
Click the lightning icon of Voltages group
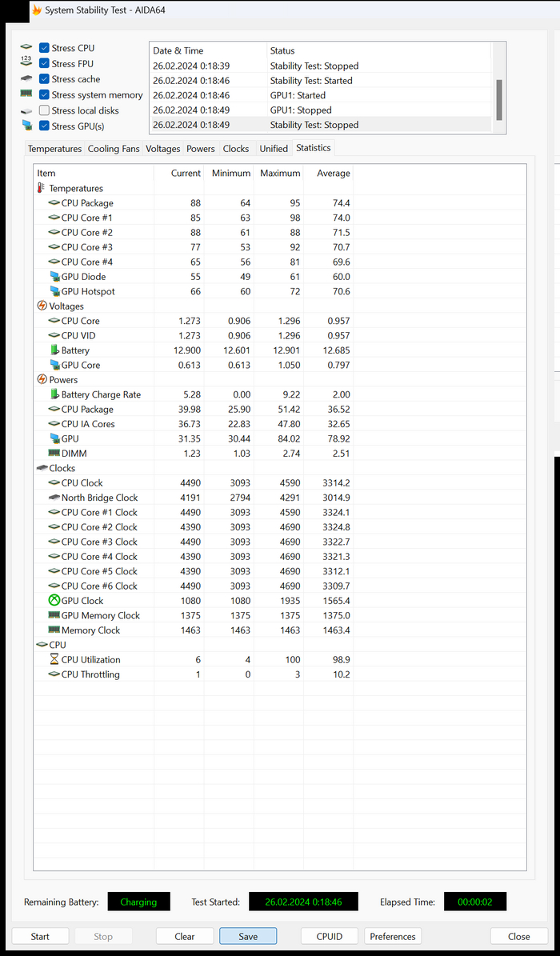pyautogui.click(x=42, y=306)
